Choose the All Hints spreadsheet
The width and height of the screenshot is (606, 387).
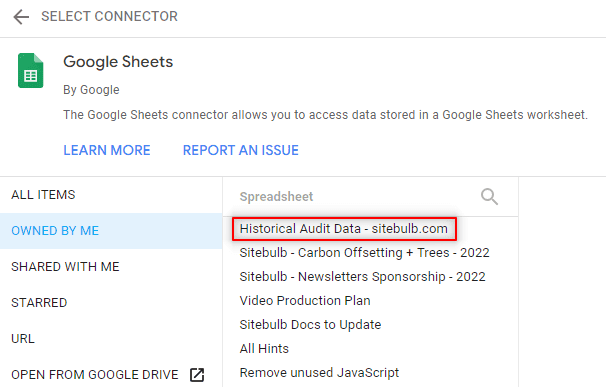tap(264, 349)
